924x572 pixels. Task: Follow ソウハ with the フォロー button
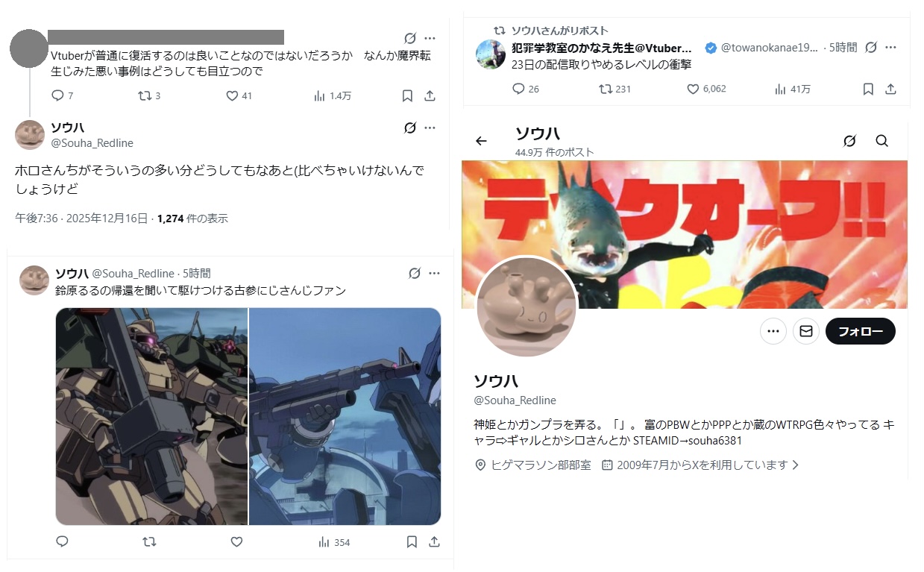pyautogui.click(x=861, y=331)
